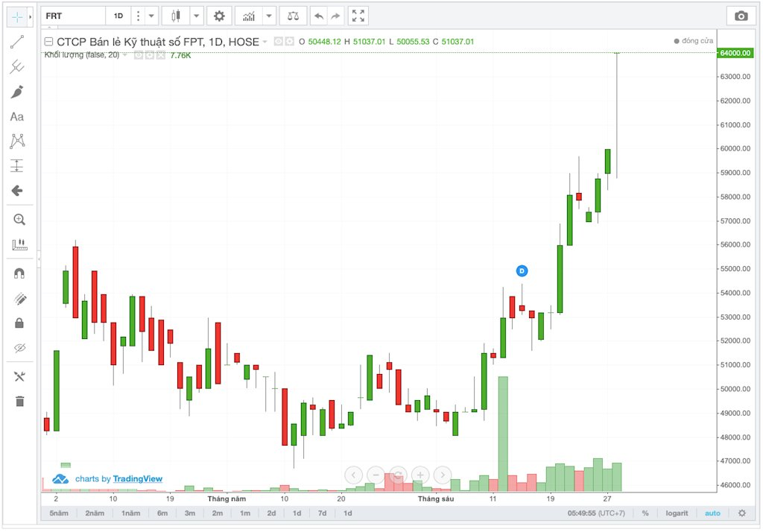The height and width of the screenshot is (532, 763).
Task: Select the Trend Line drawing tool
Action: tap(16, 42)
